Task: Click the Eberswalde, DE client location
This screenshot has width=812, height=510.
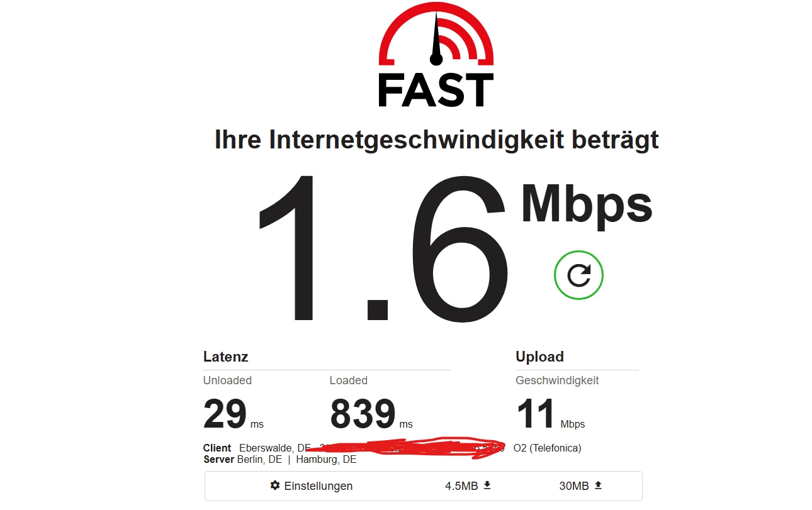Action: [275, 448]
